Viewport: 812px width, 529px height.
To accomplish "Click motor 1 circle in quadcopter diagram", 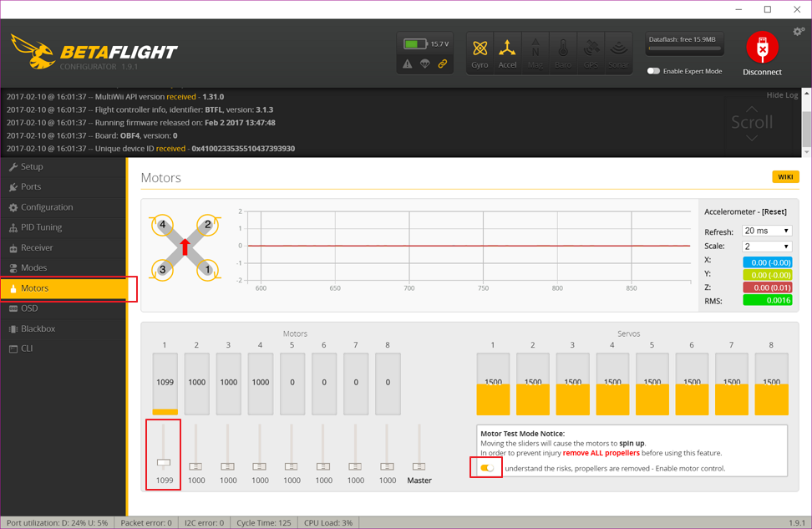I will pos(208,269).
